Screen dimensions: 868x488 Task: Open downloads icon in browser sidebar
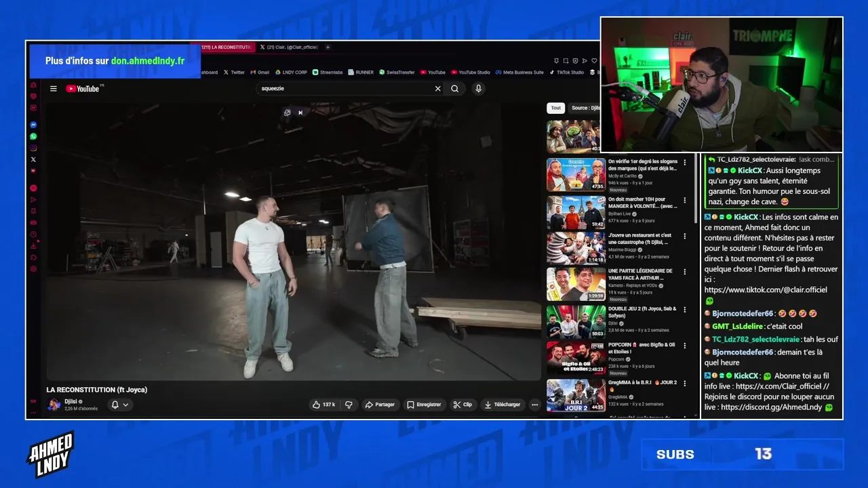(33, 246)
